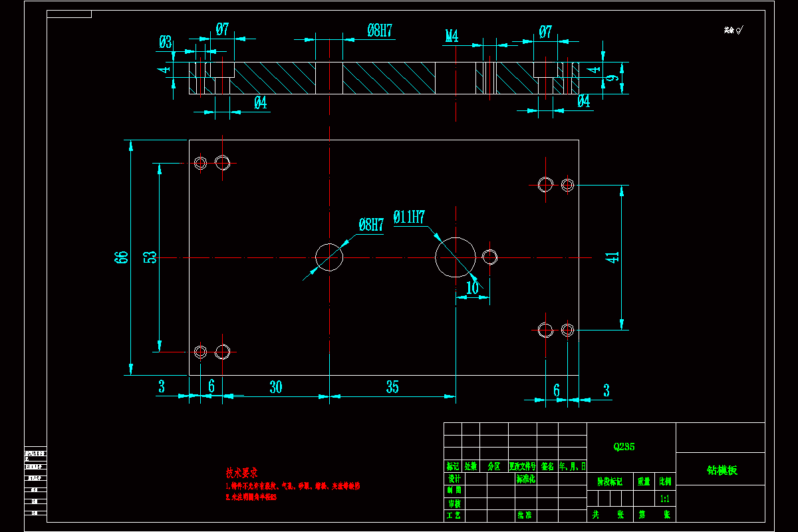Select the 1:1 scale value

click(x=664, y=498)
